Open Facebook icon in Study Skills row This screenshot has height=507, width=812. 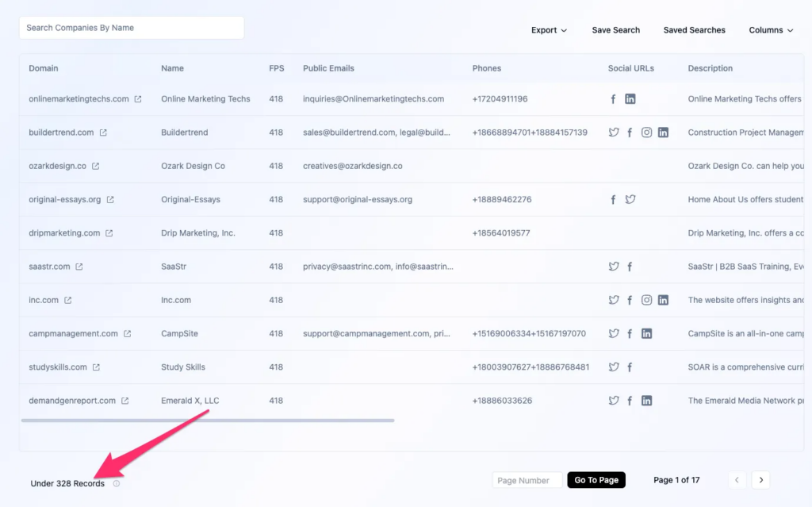coord(630,367)
